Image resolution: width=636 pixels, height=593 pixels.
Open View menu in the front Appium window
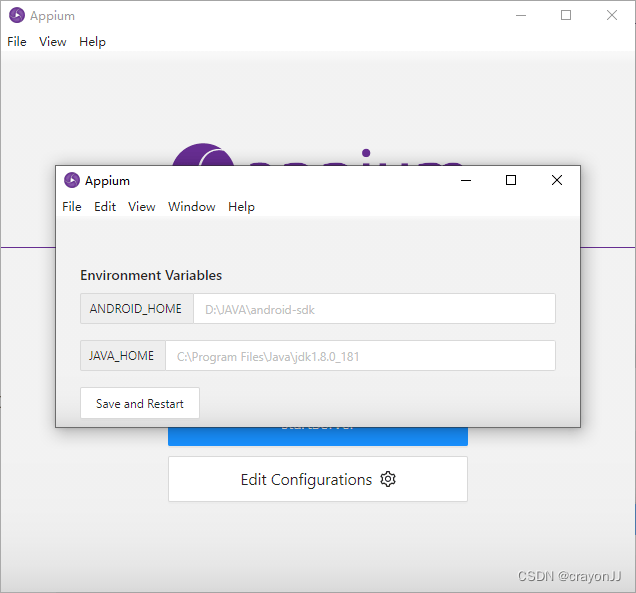click(142, 206)
